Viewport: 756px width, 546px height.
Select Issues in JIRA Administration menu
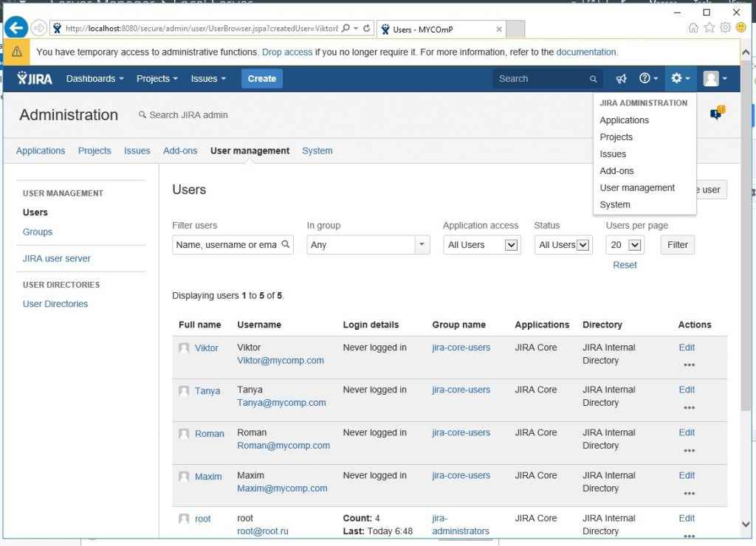pos(612,153)
